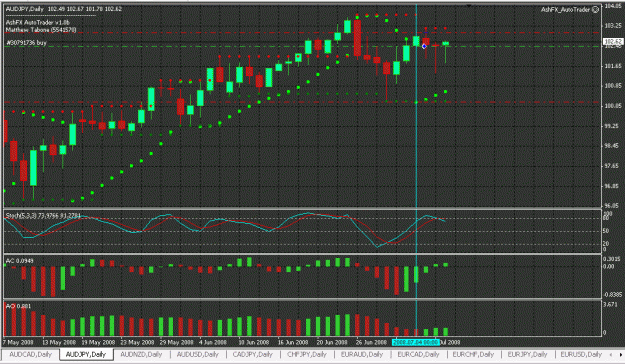625x364 pixels.
Task: Click the '23 May 2008' date axis label
Action: pos(137,342)
